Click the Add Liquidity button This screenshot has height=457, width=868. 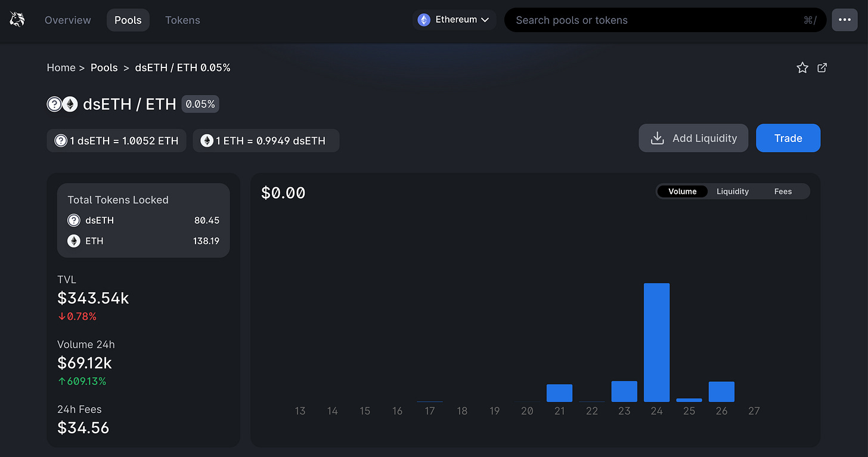click(x=693, y=138)
